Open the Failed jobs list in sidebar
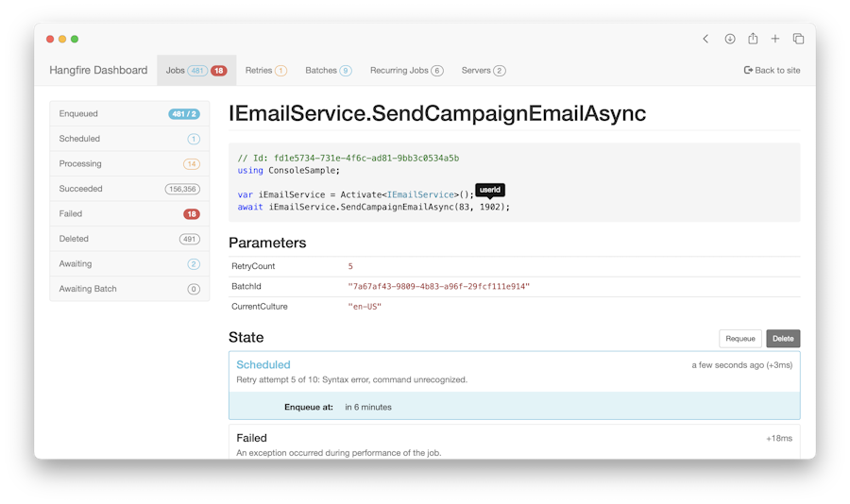The width and height of the screenshot is (850, 504). (x=129, y=213)
